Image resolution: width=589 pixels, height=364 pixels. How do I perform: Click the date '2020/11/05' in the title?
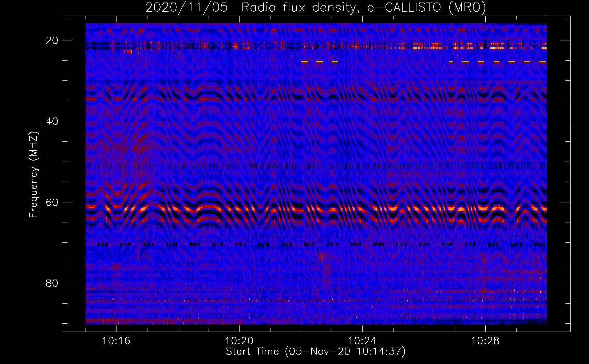pyautogui.click(x=187, y=8)
